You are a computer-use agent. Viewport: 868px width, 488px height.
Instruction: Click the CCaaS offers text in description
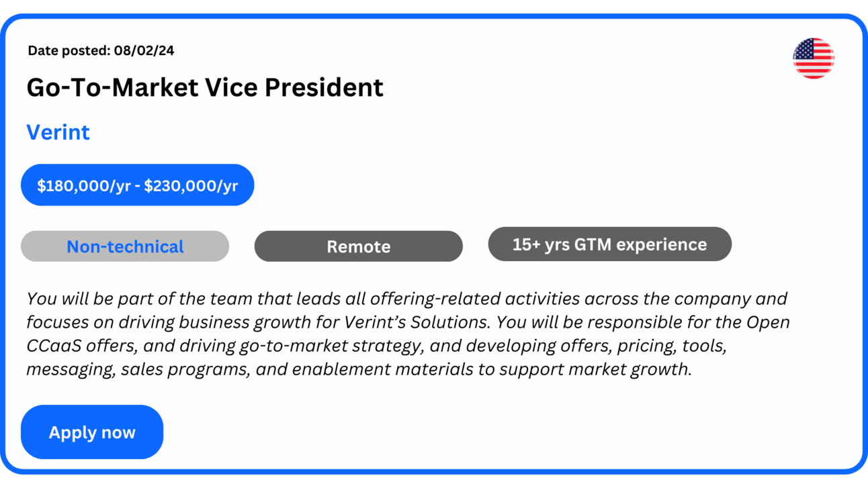tap(76, 346)
